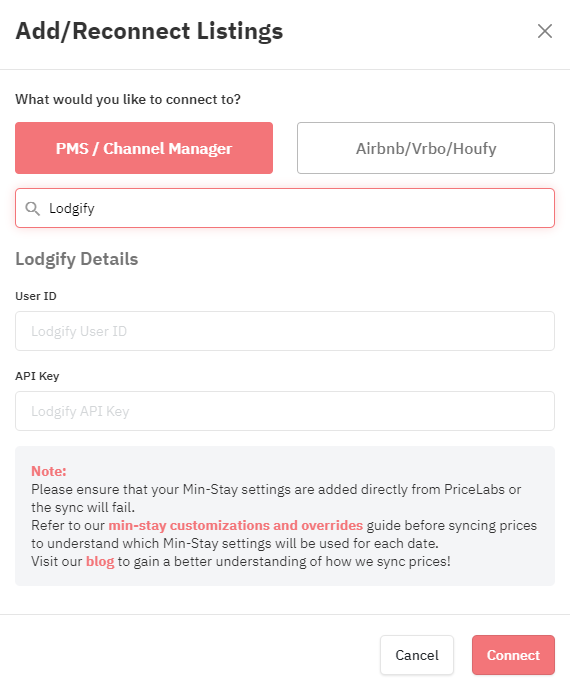Switch to the Airbnb/Vrbo/Houfy option

[x=426, y=148]
